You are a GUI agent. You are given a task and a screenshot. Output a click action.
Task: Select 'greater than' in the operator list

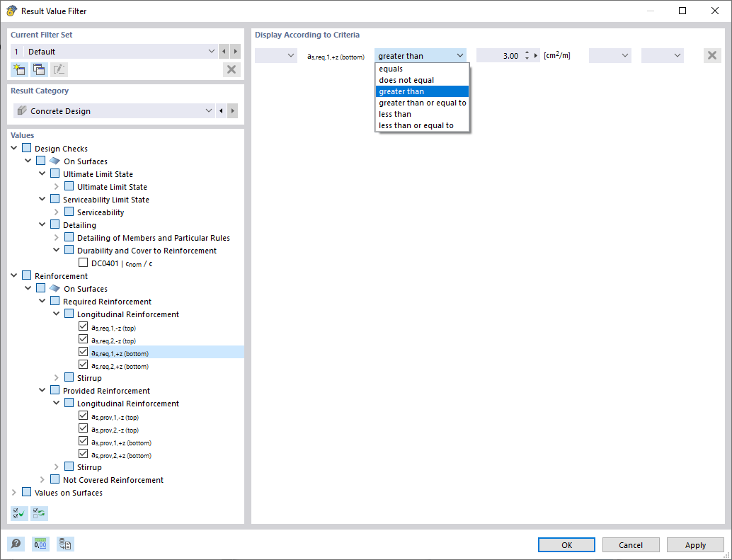point(422,91)
